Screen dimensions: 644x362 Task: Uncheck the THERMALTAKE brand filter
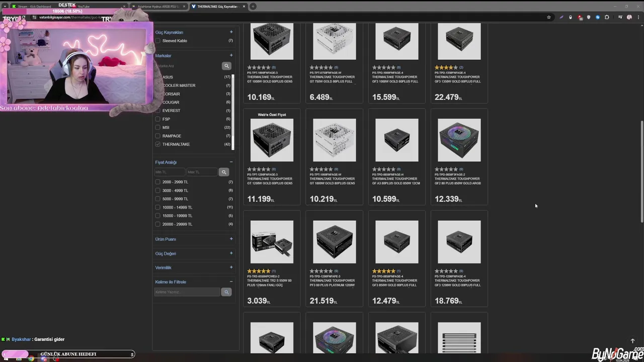(x=158, y=144)
